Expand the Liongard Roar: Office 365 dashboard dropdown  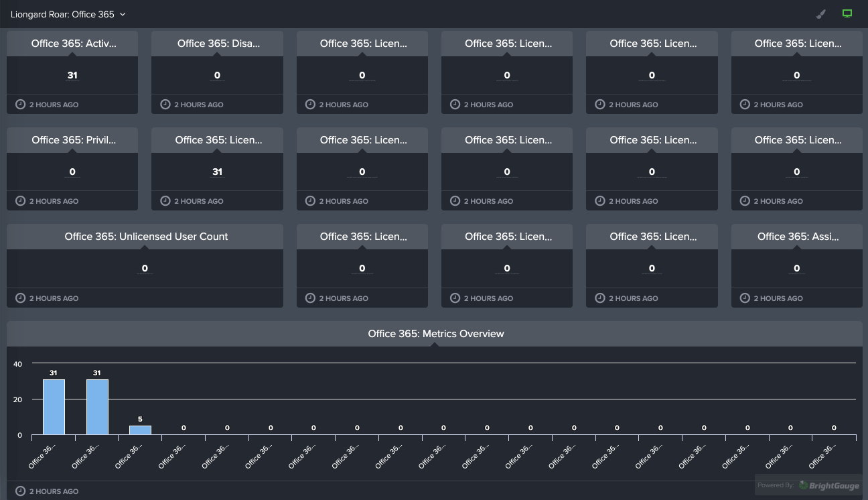click(68, 14)
